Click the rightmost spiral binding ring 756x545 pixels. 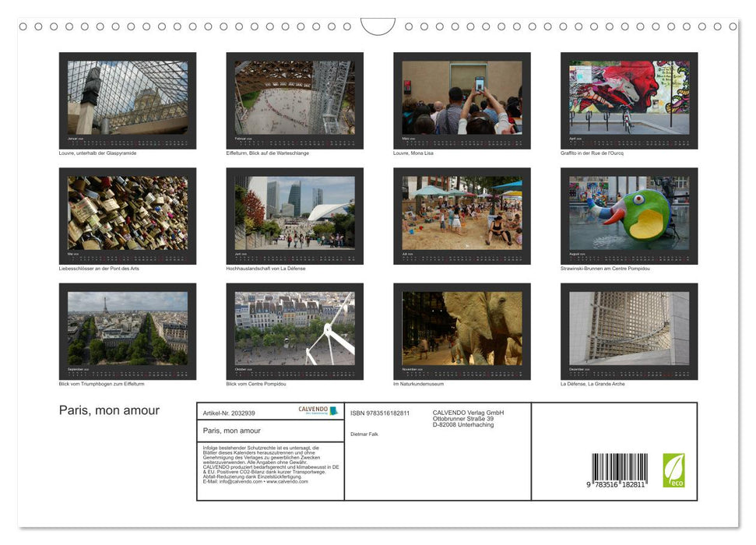pyautogui.click(x=733, y=26)
